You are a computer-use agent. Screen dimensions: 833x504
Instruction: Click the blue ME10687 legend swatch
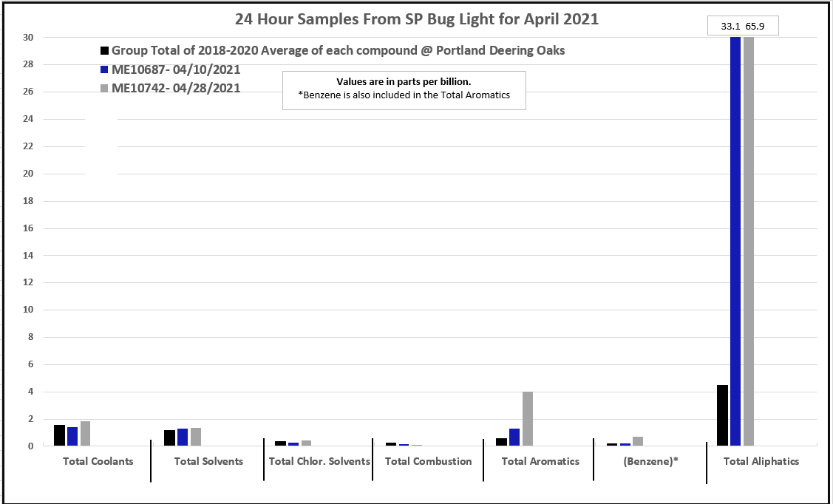pos(105,69)
